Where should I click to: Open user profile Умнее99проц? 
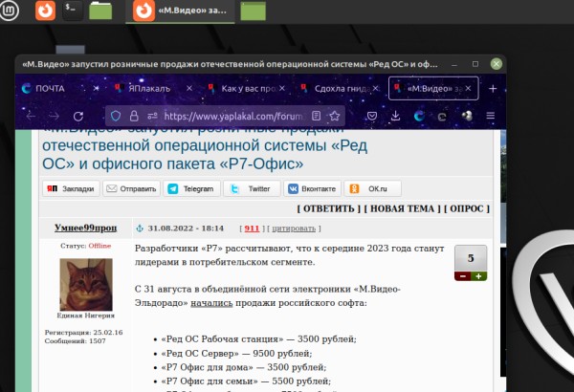coord(86,228)
